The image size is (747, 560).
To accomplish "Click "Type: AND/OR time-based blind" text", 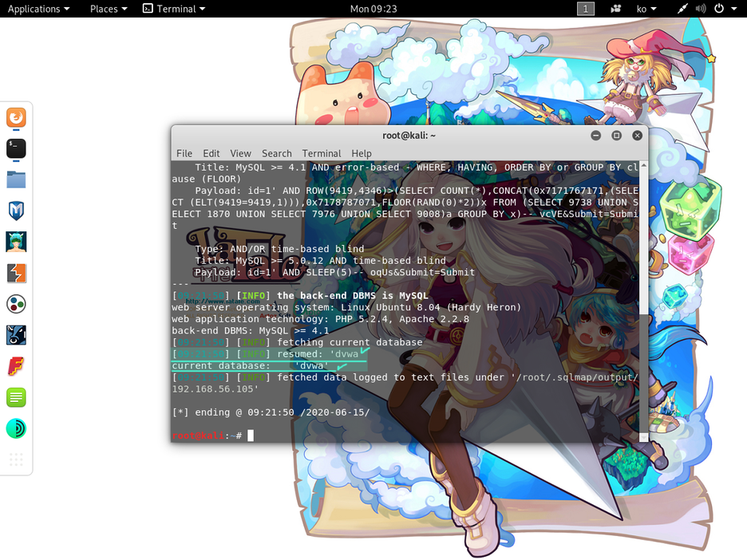I will [x=279, y=249].
